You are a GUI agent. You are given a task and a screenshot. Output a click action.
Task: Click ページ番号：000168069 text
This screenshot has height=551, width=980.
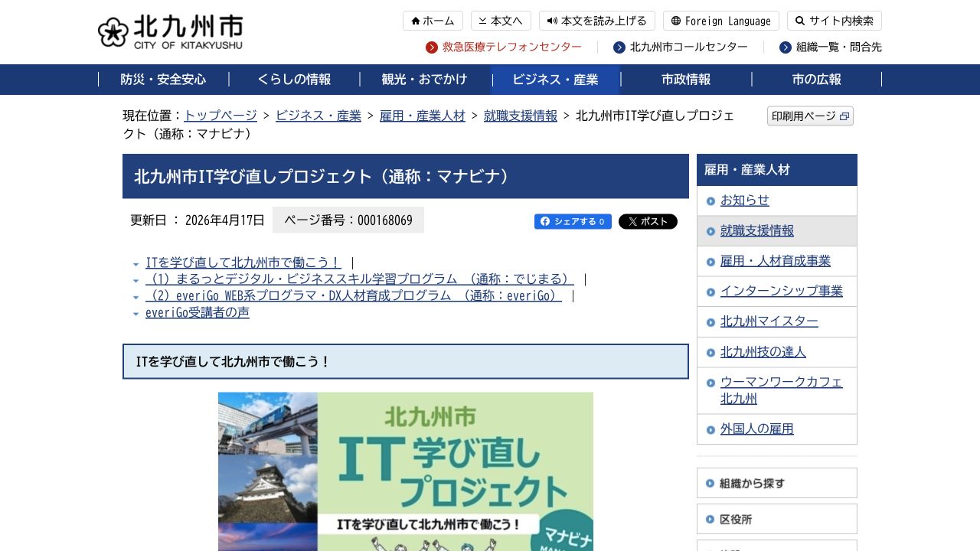348,220
